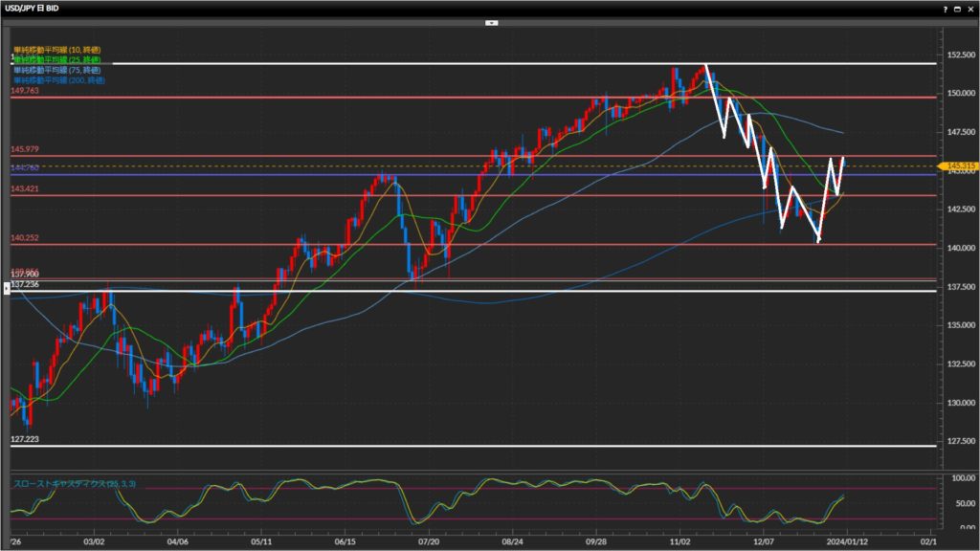Viewport: 980px width, 551px height.
Task: Select the slow stochastics indicator label
Action: 75,484
